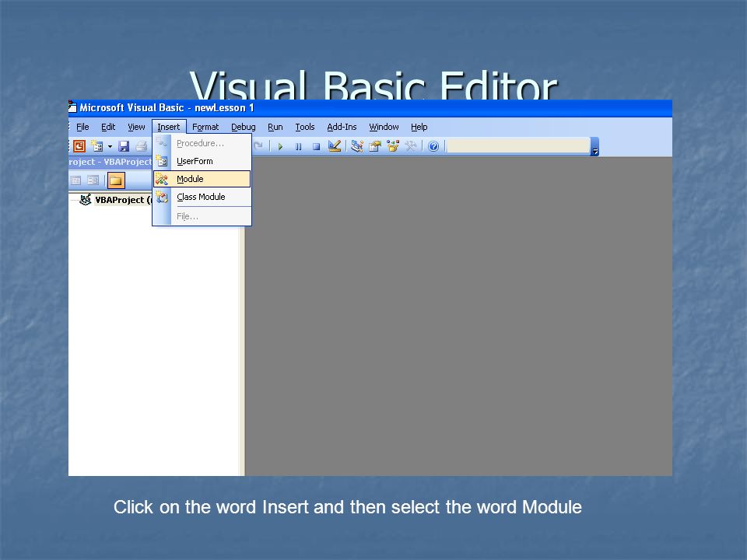
Task: Open the File menu
Action: 82,127
